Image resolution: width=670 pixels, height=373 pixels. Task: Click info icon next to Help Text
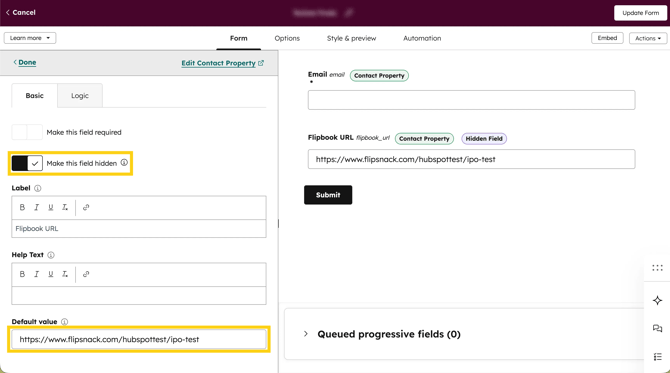point(51,255)
